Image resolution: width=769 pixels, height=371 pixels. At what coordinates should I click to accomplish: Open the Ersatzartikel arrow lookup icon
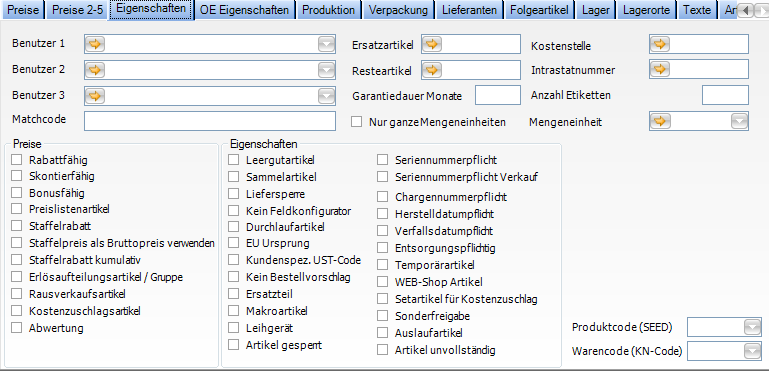432,44
